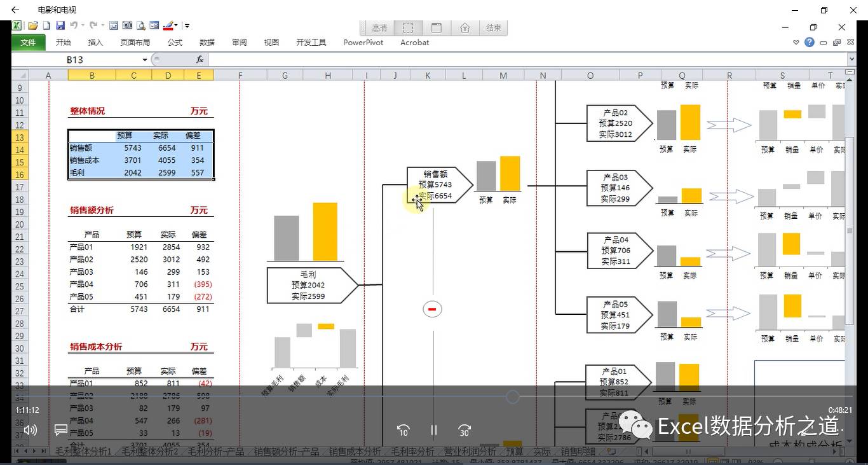The image size is (868, 465).
Task: Open the pen color dropdown arrow
Action: 176,25
